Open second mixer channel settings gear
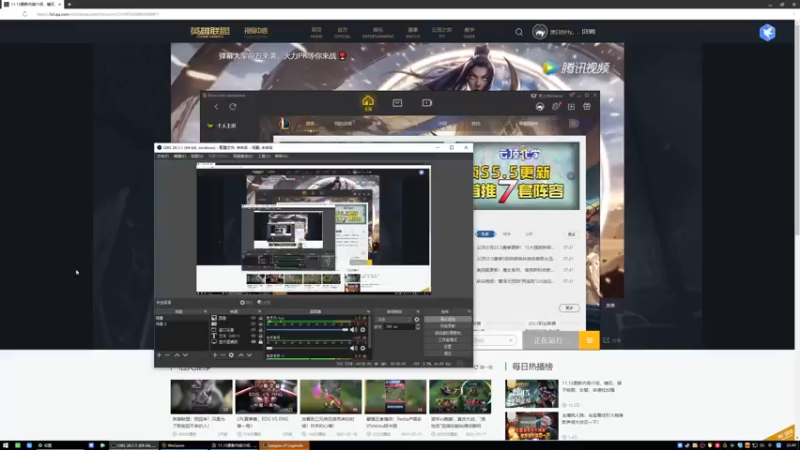 [363, 348]
